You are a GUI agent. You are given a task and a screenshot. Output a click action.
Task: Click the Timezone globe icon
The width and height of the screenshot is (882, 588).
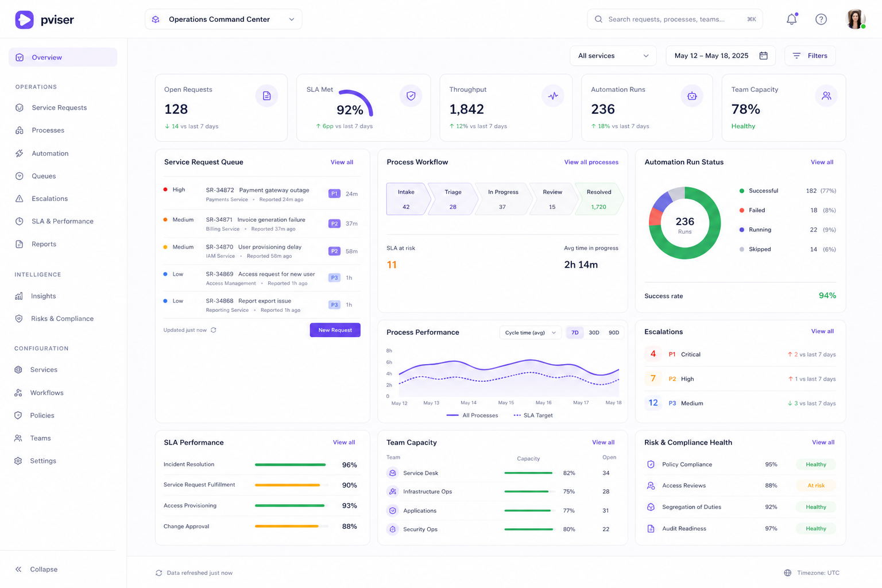[788, 573]
